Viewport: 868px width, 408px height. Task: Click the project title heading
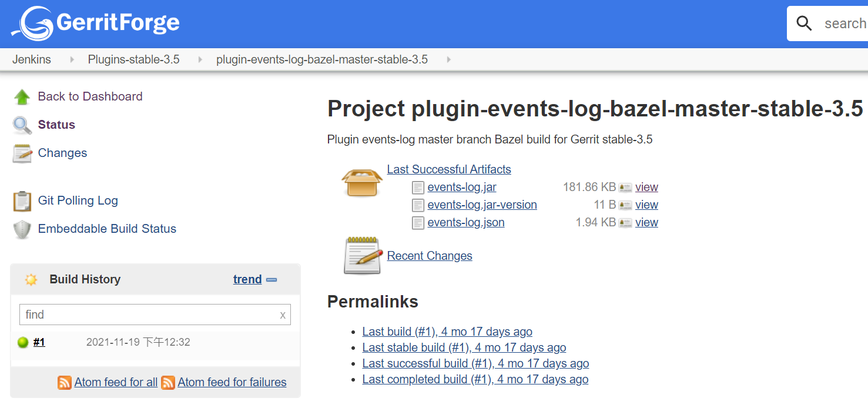click(x=595, y=109)
